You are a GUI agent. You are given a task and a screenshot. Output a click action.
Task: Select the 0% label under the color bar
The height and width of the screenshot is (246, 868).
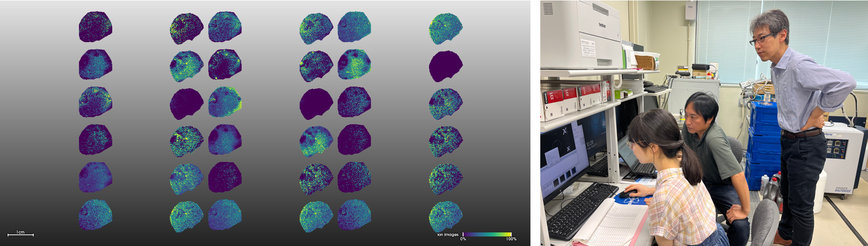click(463, 239)
